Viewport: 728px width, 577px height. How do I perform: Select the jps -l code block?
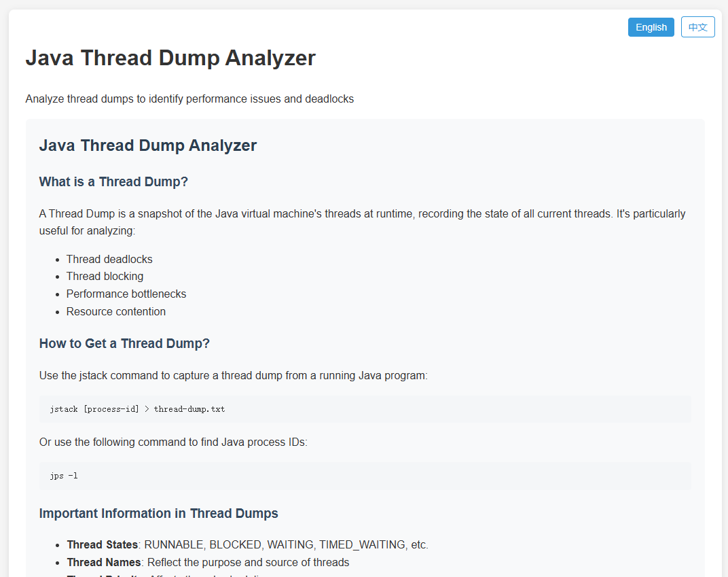pyautogui.click(x=365, y=475)
